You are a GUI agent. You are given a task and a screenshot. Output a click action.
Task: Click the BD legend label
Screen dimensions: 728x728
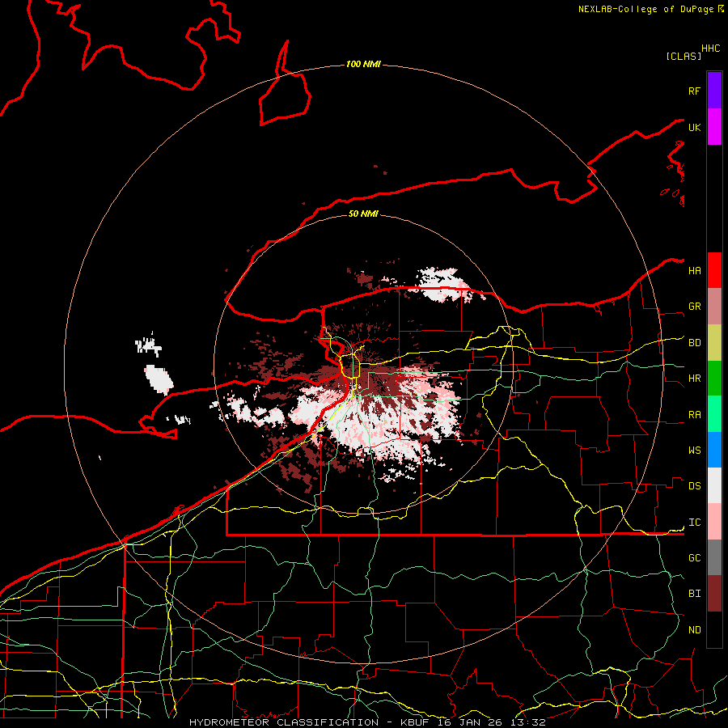pyautogui.click(x=694, y=343)
